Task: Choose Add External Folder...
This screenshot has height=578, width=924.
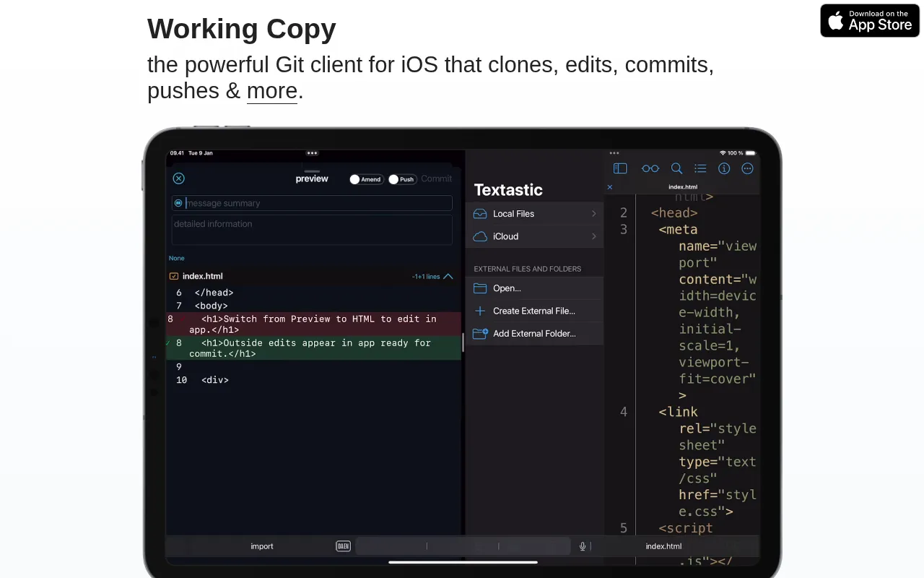Action: (x=534, y=333)
